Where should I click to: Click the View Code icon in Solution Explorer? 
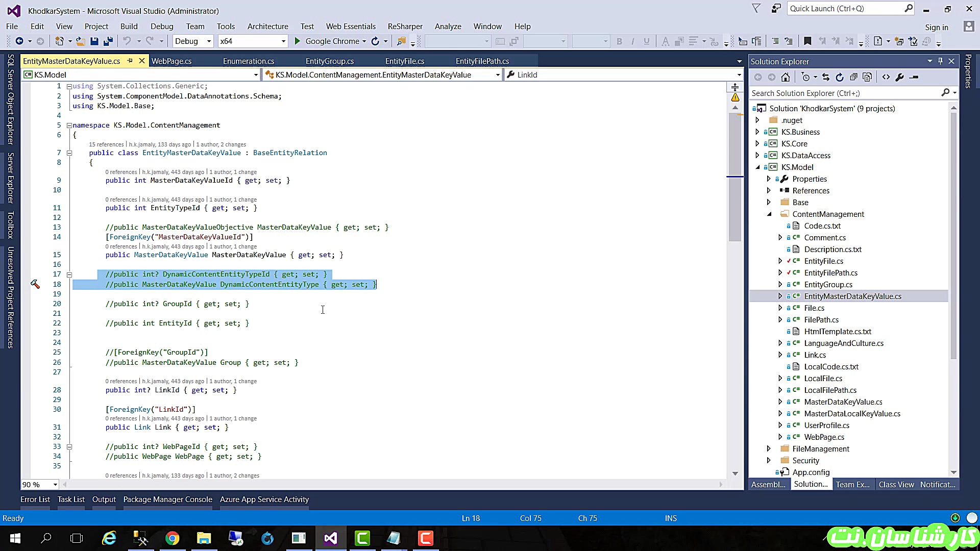click(x=886, y=77)
